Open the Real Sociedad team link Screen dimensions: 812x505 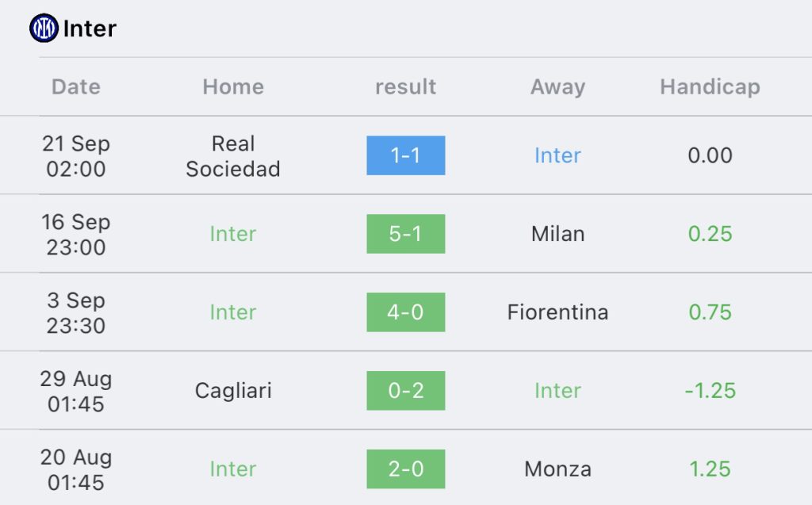tap(233, 156)
